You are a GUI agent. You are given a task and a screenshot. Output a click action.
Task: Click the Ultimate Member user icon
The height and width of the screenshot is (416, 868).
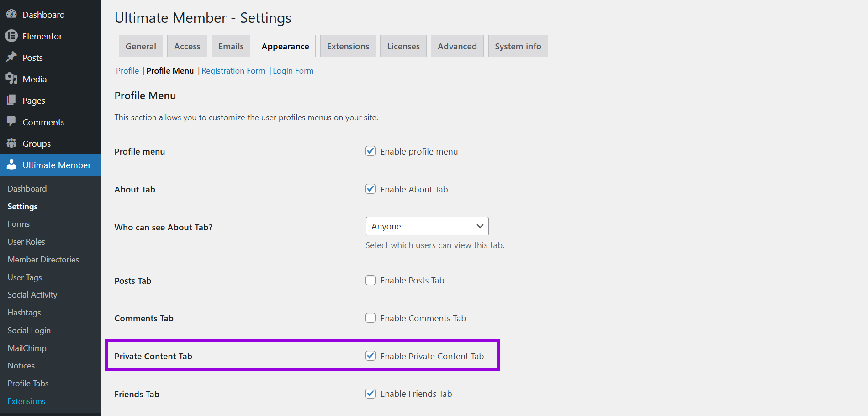pyautogui.click(x=11, y=165)
